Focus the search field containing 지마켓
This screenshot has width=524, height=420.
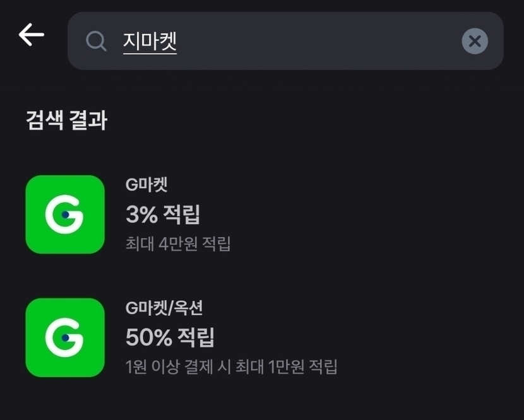coord(284,42)
